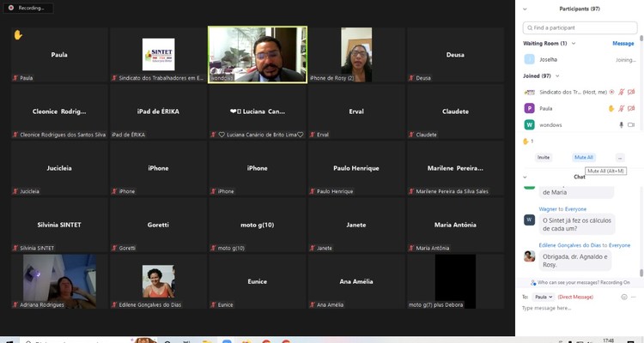Collapse the Chat panel chevron
Viewport: 644px width, 343px height.
pos(526,177)
